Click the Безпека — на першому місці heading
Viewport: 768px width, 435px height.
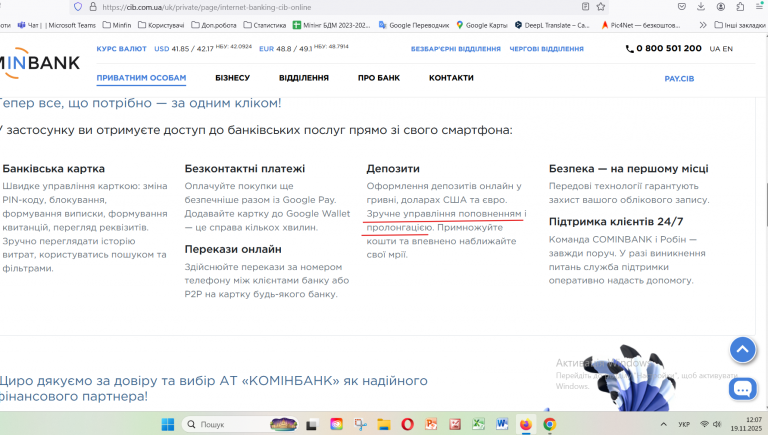[628, 169]
